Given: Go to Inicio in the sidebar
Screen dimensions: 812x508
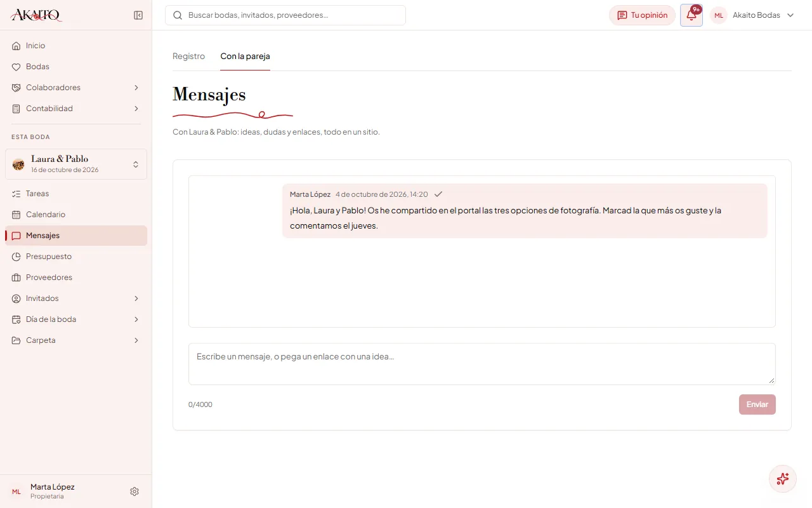Looking at the screenshot, I should click(76, 46).
